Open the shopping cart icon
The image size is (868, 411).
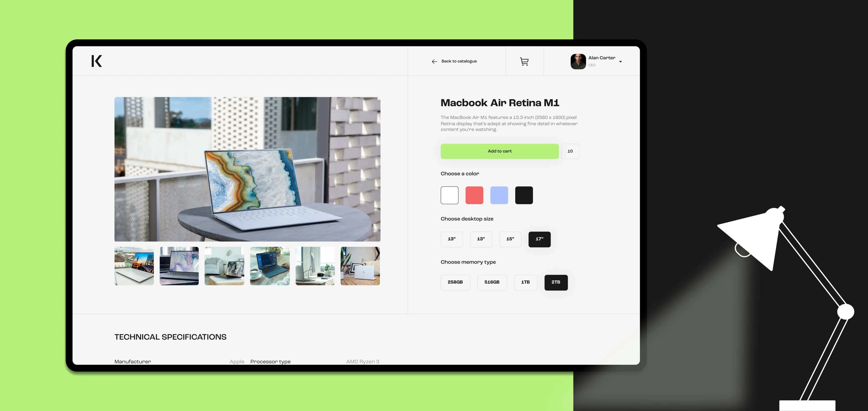524,61
